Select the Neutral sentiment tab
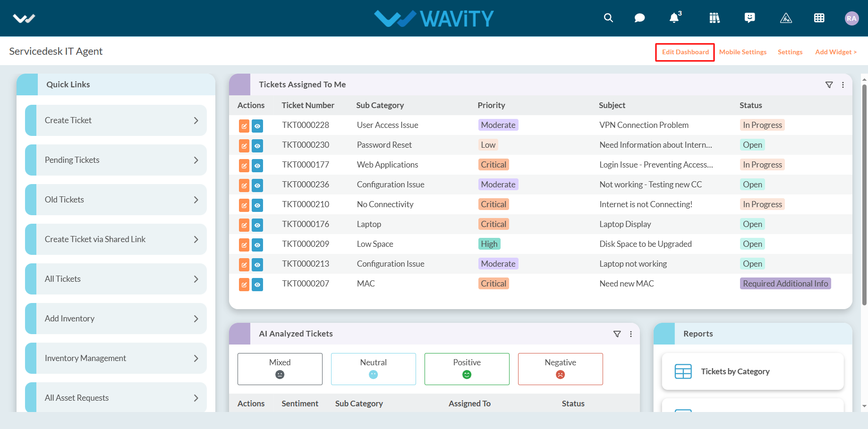The height and width of the screenshot is (429, 868). tap(374, 369)
